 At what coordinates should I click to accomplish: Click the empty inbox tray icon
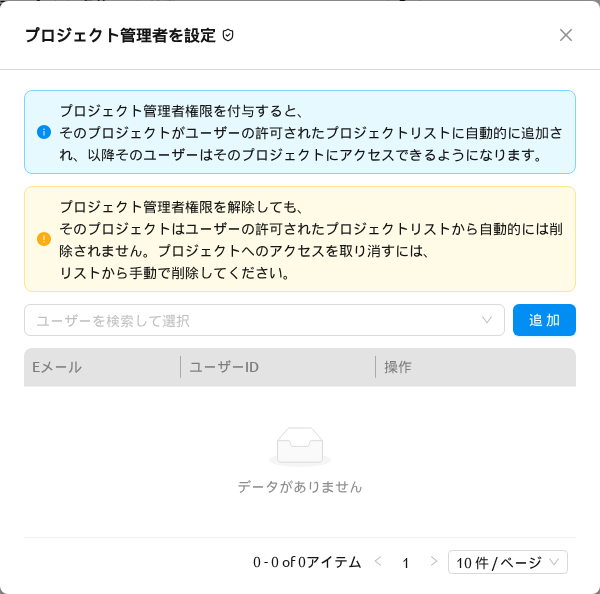[300, 446]
